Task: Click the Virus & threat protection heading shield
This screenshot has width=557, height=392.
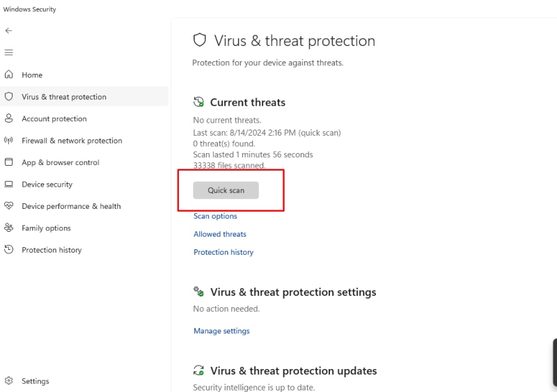Action: click(x=200, y=40)
